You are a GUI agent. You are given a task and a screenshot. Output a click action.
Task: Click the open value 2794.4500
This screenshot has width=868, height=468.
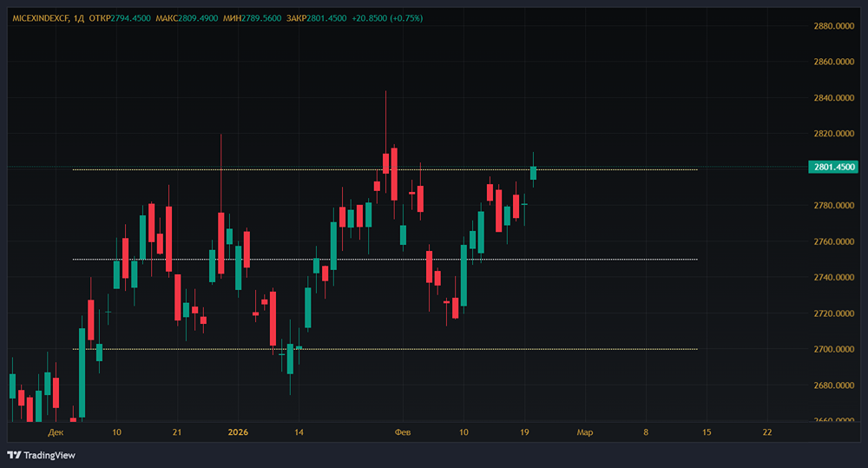point(131,18)
